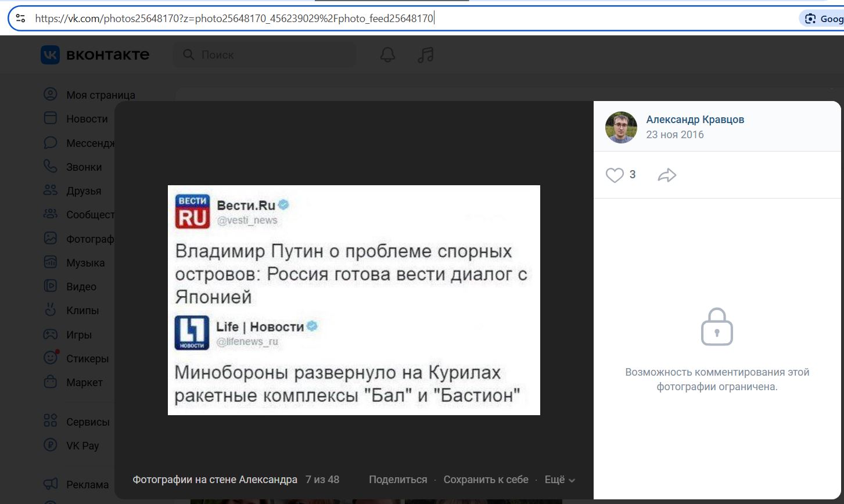Open Музыка label in sidebar

[x=85, y=262]
